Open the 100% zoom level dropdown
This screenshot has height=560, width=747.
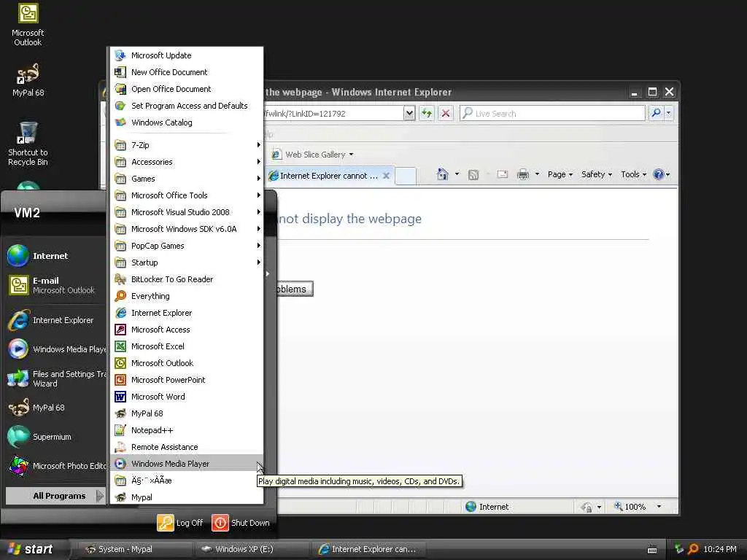coord(659,507)
